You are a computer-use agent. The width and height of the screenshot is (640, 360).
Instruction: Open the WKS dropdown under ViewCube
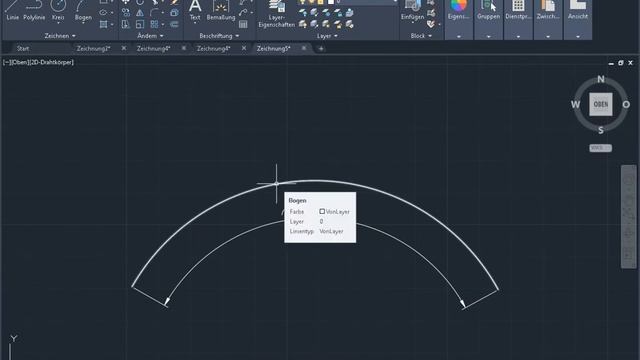click(x=600, y=148)
